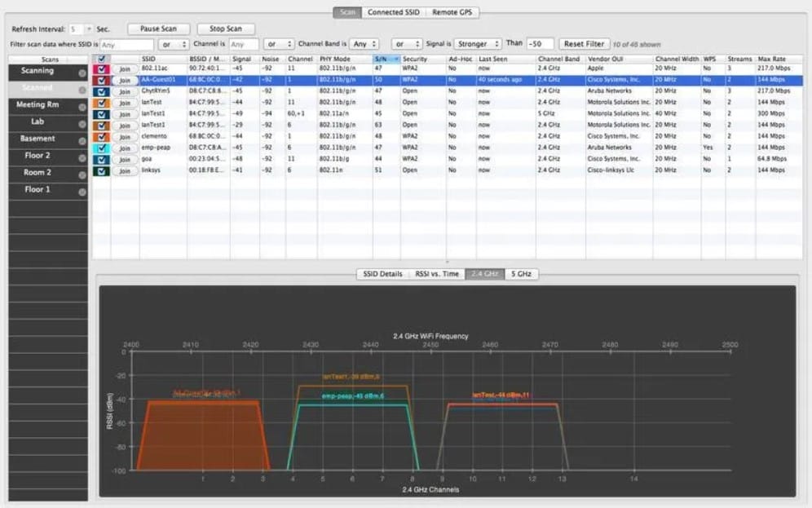The image size is (812, 508).
Task: Open the 'or' dropdown before Signal is
Action: (406, 45)
